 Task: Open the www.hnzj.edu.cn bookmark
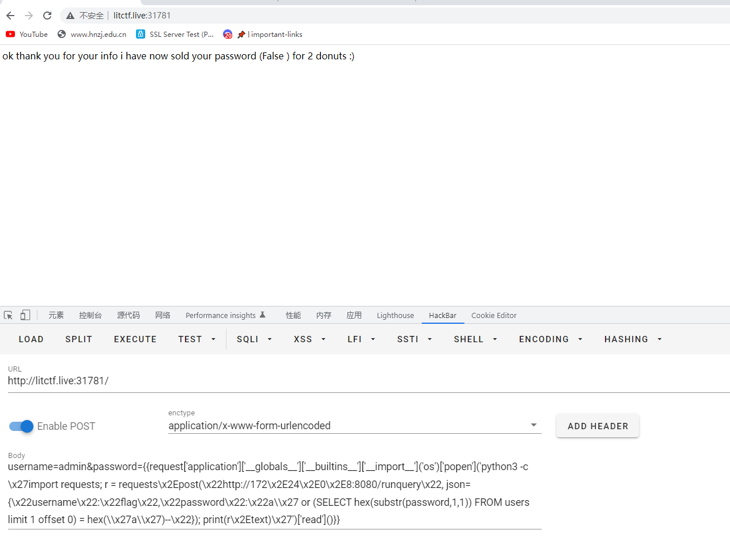tap(92, 35)
